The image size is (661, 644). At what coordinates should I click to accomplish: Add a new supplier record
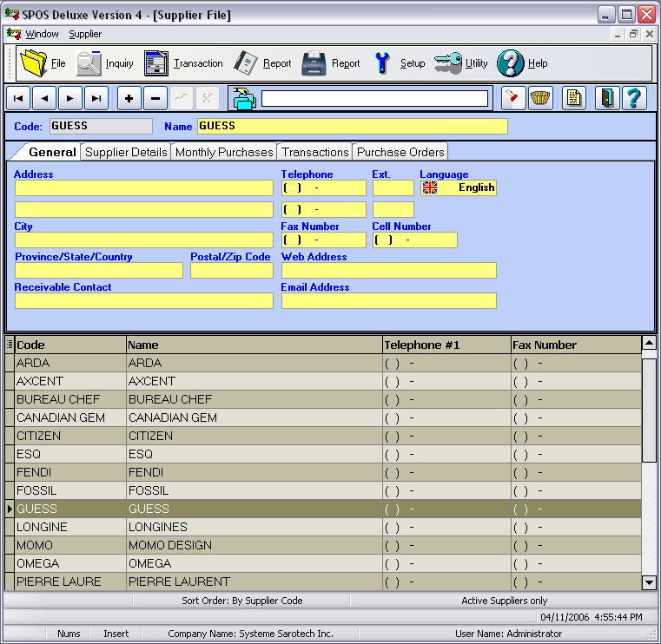[x=129, y=99]
